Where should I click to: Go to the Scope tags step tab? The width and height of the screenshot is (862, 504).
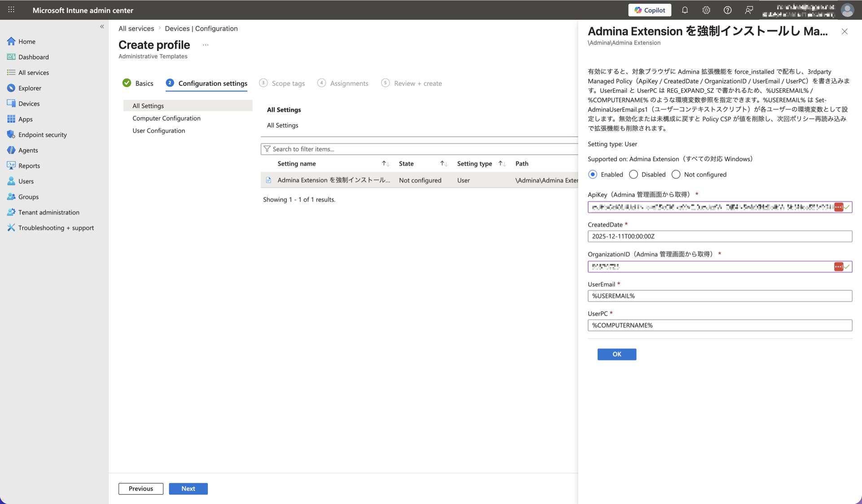pyautogui.click(x=282, y=83)
